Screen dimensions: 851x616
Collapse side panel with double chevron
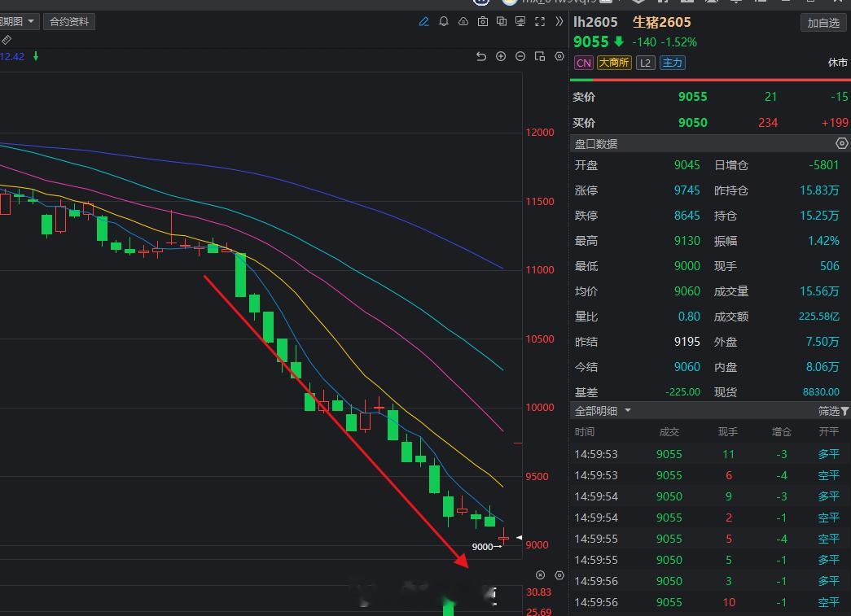[x=559, y=22]
